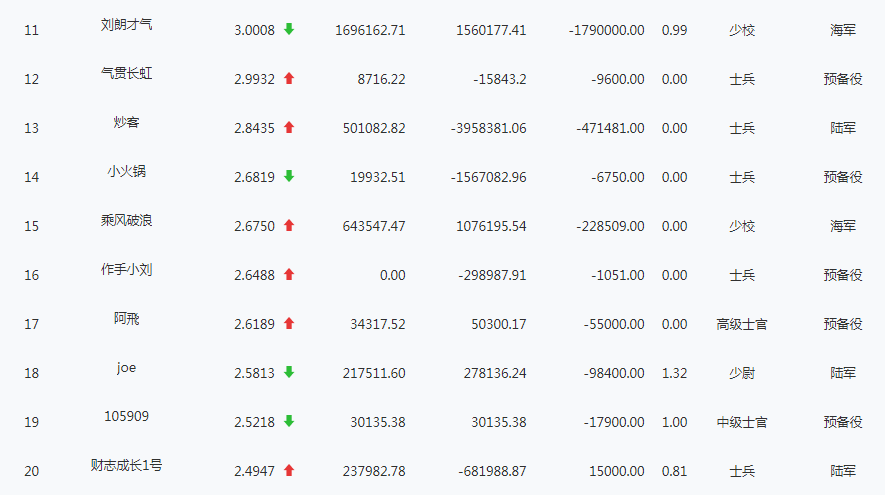The image size is (885, 495).
Task: Click rank number 20
Action: point(32,471)
